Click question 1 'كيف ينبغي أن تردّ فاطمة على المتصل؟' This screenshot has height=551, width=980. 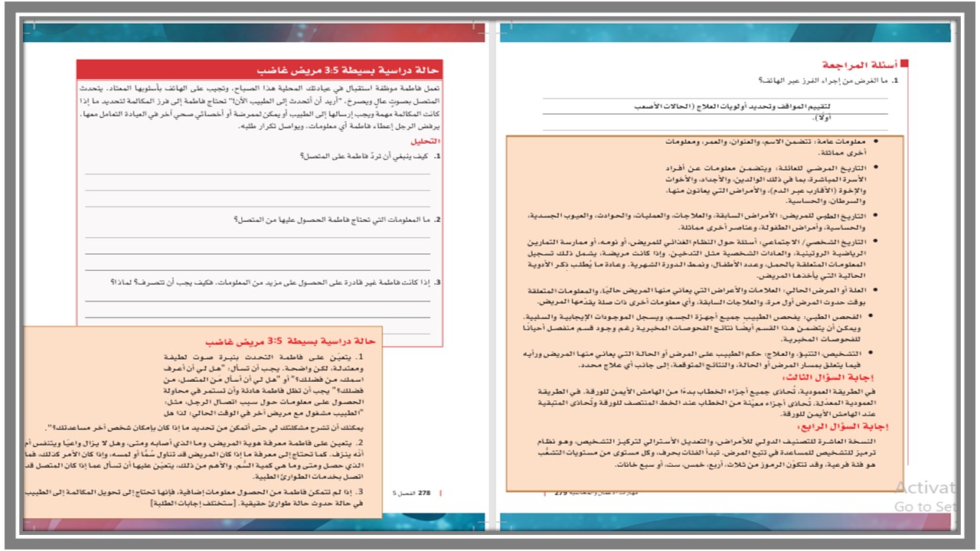[x=371, y=156]
